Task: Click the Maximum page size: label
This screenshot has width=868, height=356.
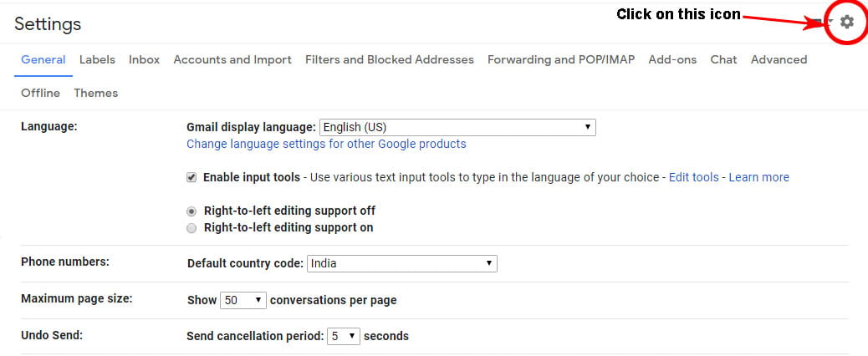Action: 77,298
